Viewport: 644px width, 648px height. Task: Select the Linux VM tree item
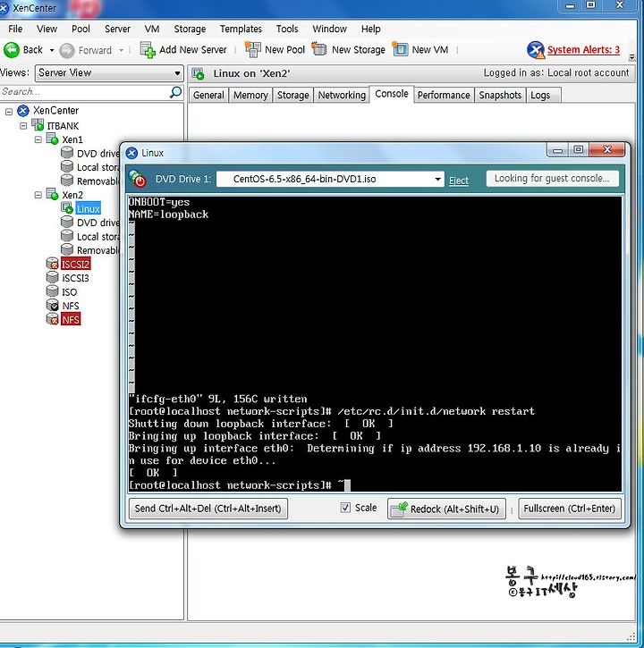point(88,208)
